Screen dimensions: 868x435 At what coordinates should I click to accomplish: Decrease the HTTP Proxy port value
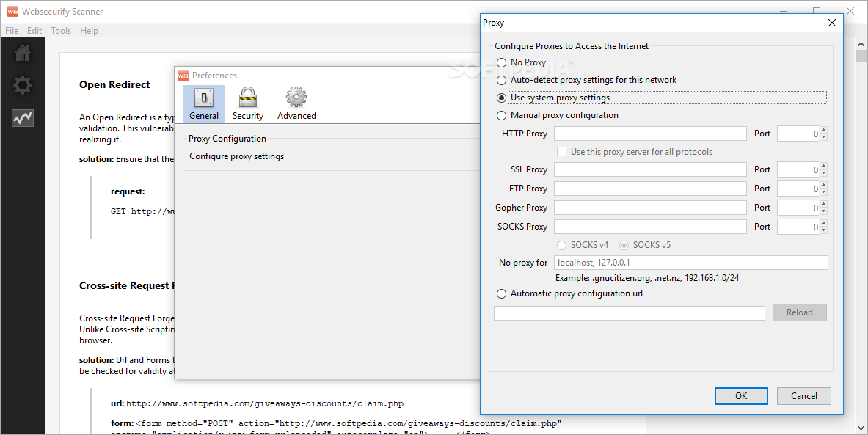pos(824,136)
